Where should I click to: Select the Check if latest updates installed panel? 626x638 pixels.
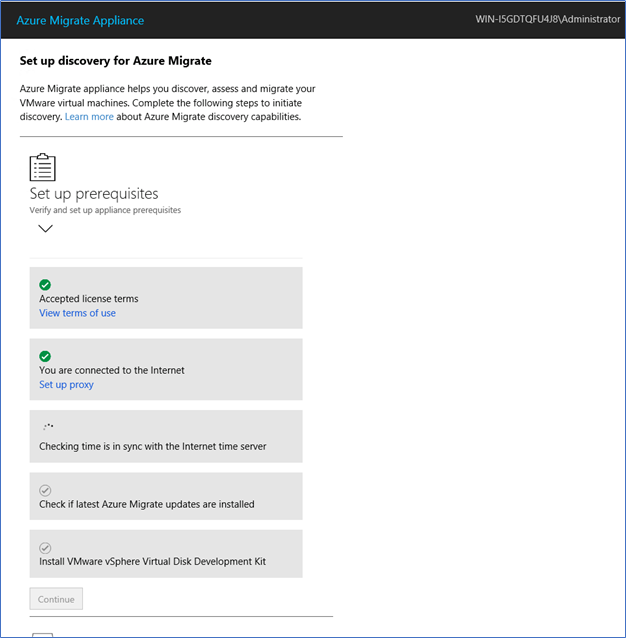click(166, 496)
